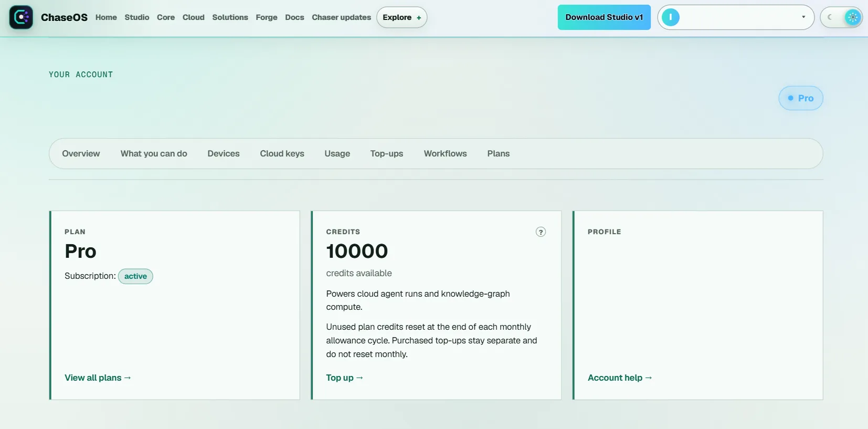Click the YOUR ACCOUNT heading
Screen dimensions: 868x429
pos(81,75)
